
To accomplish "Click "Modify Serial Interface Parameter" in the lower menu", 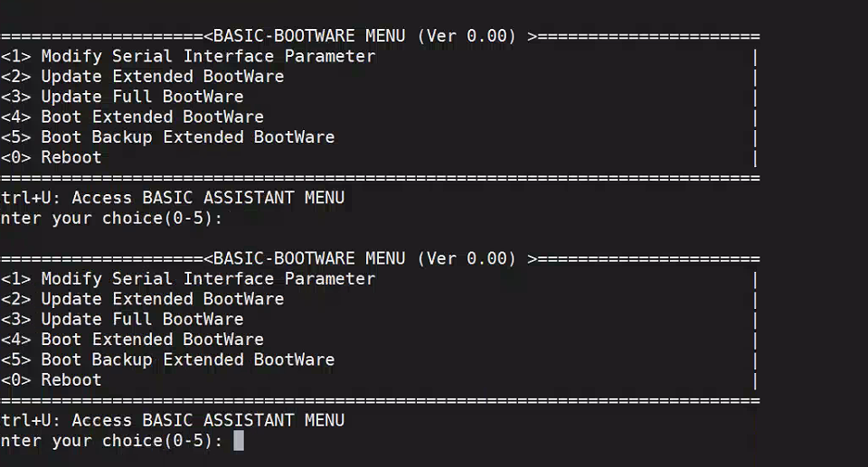I will coord(207,279).
